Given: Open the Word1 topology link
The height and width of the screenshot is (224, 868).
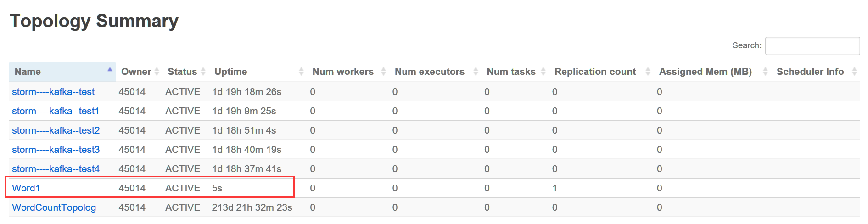Looking at the screenshot, I should [26, 188].
